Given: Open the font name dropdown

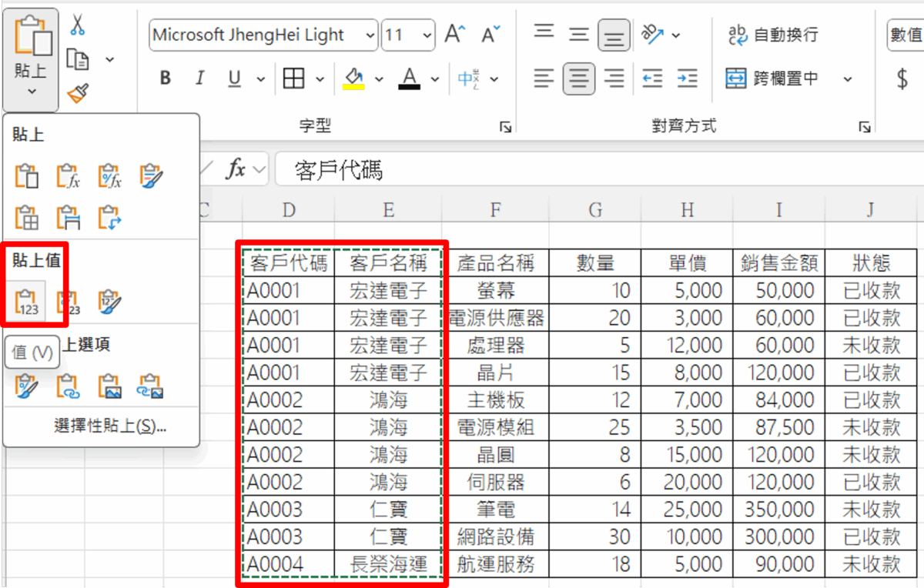Looking at the screenshot, I should [x=370, y=35].
